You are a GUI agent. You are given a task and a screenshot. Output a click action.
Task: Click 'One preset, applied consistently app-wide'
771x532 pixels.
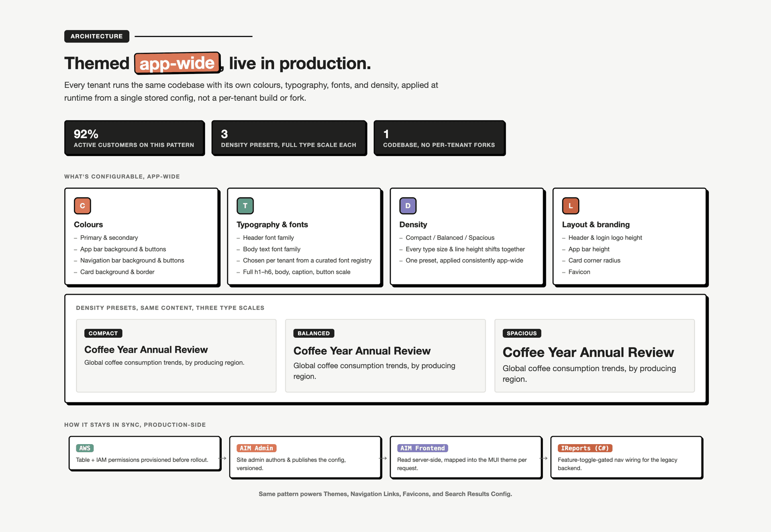[465, 260]
